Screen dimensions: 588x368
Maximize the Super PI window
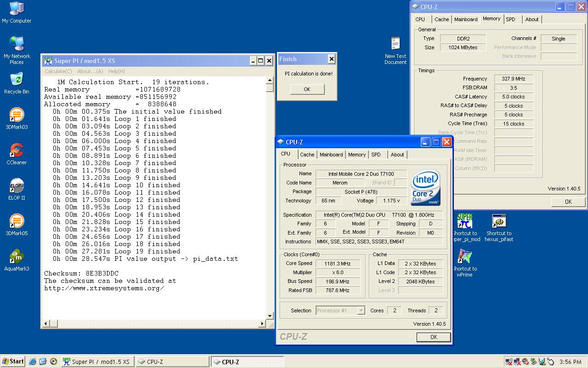[x=260, y=61]
